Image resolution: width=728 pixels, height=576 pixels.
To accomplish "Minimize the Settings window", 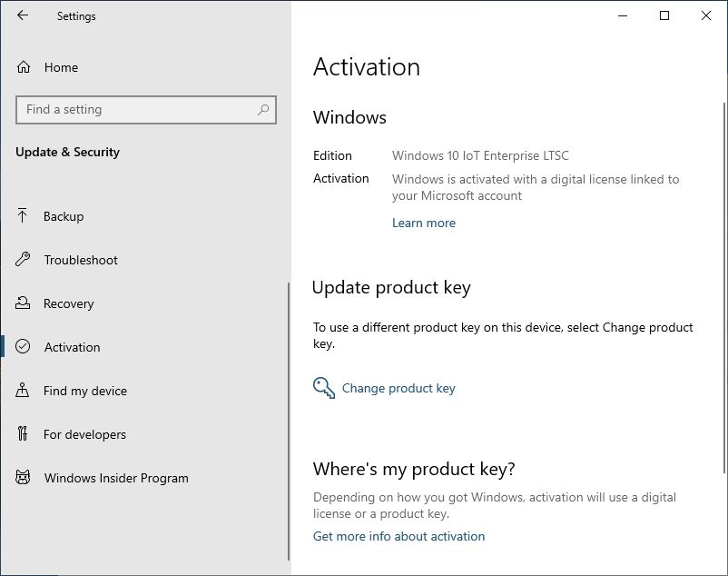I will pyautogui.click(x=623, y=15).
